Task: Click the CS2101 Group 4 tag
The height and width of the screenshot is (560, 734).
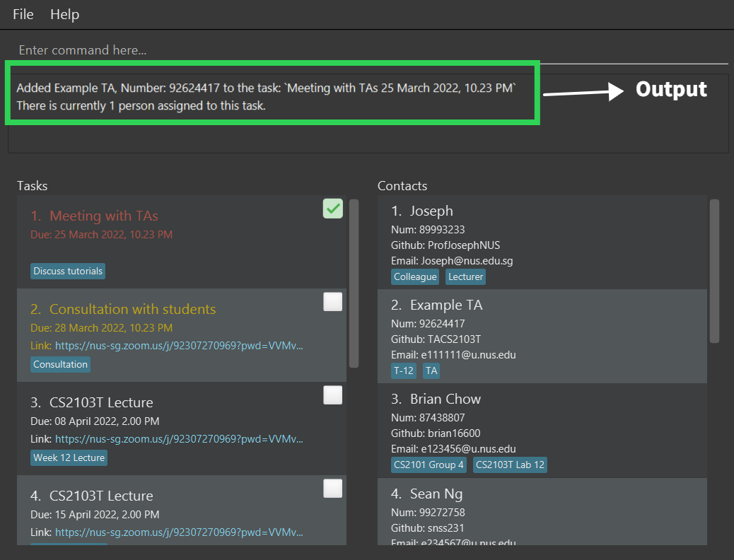Action: coord(429,465)
